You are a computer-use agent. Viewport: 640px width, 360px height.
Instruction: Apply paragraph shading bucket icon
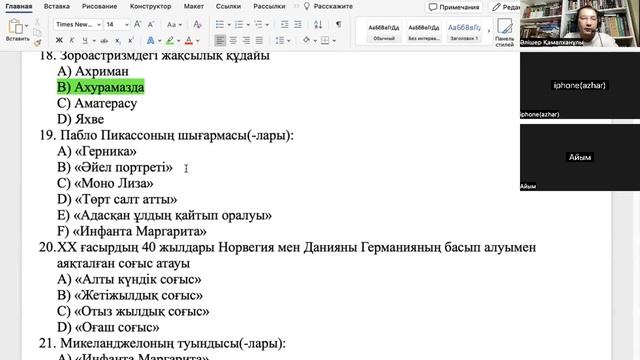pos(306,40)
